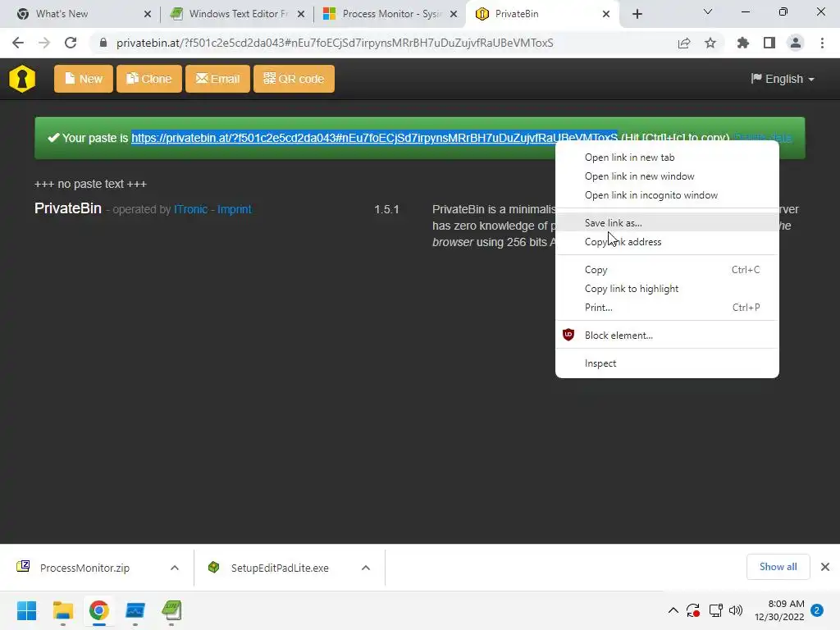Send the paste link by Email
This screenshot has width=840, height=630.
217,79
